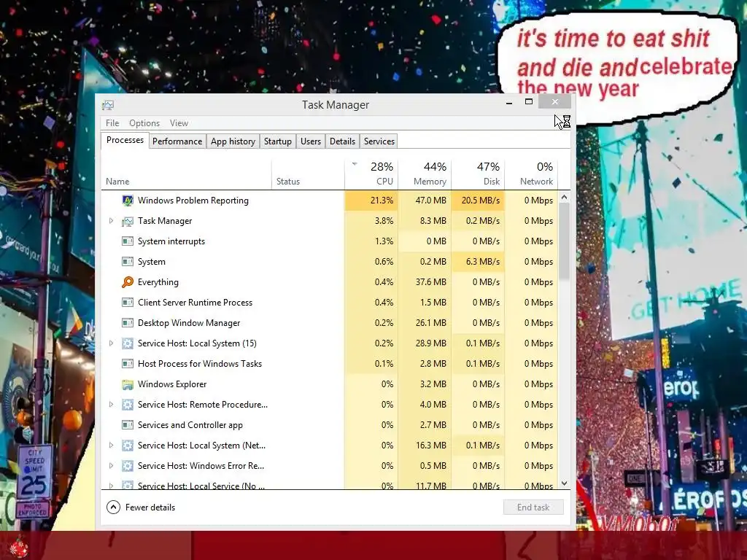
Task: Click the 20.5 MB/s disk value
Action: 479,201
